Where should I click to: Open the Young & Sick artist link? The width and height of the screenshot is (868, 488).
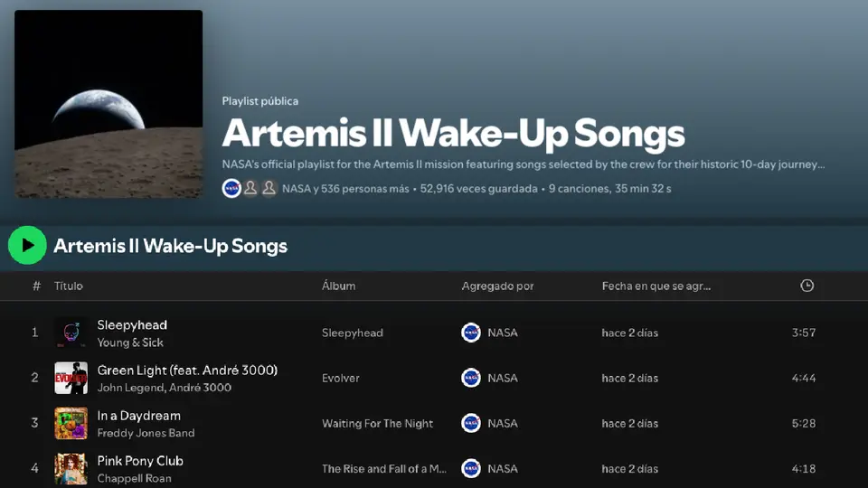[130, 343]
